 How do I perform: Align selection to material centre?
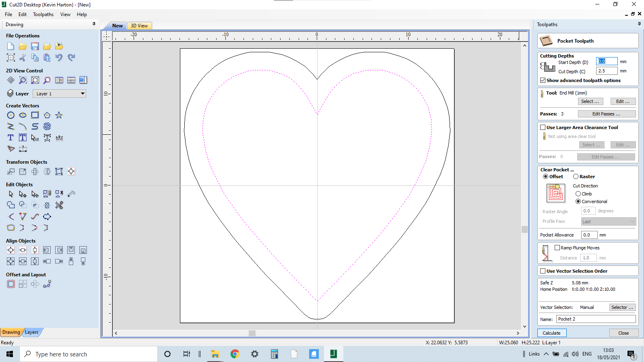point(11,250)
